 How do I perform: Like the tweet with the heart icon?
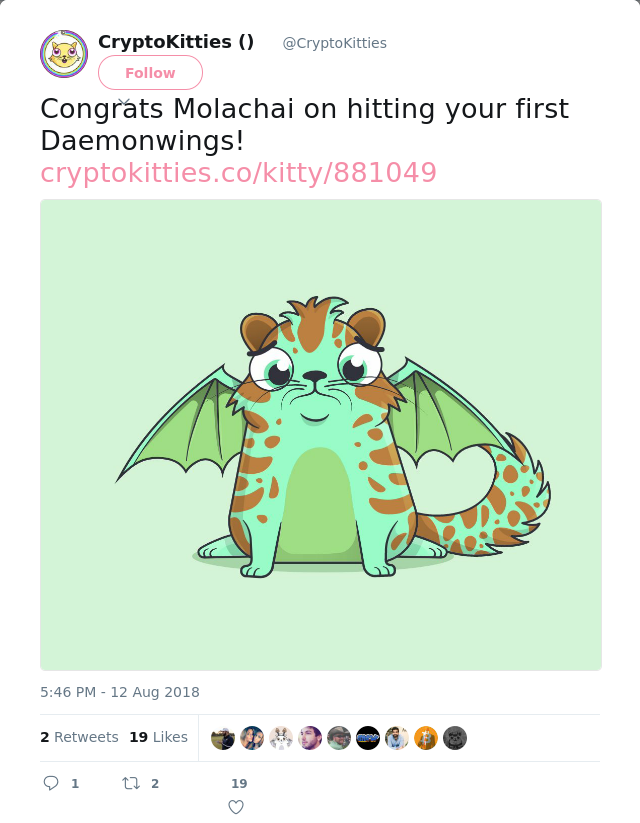(236, 807)
